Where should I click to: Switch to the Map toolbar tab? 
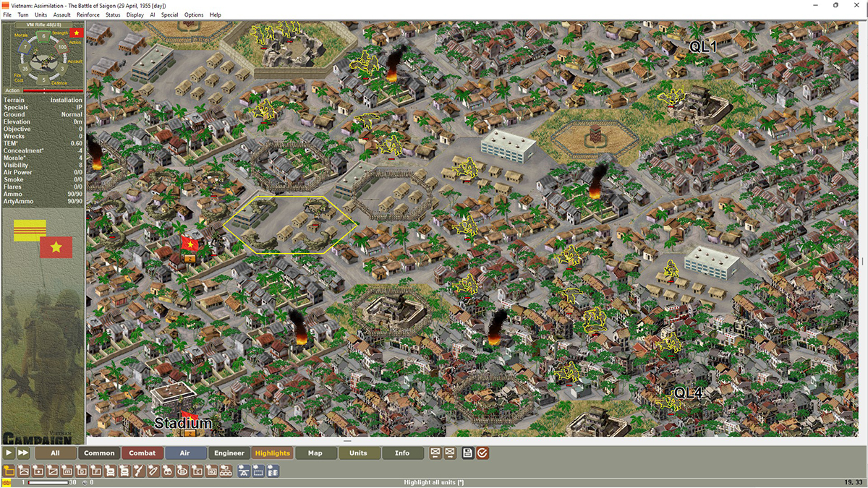click(x=315, y=453)
